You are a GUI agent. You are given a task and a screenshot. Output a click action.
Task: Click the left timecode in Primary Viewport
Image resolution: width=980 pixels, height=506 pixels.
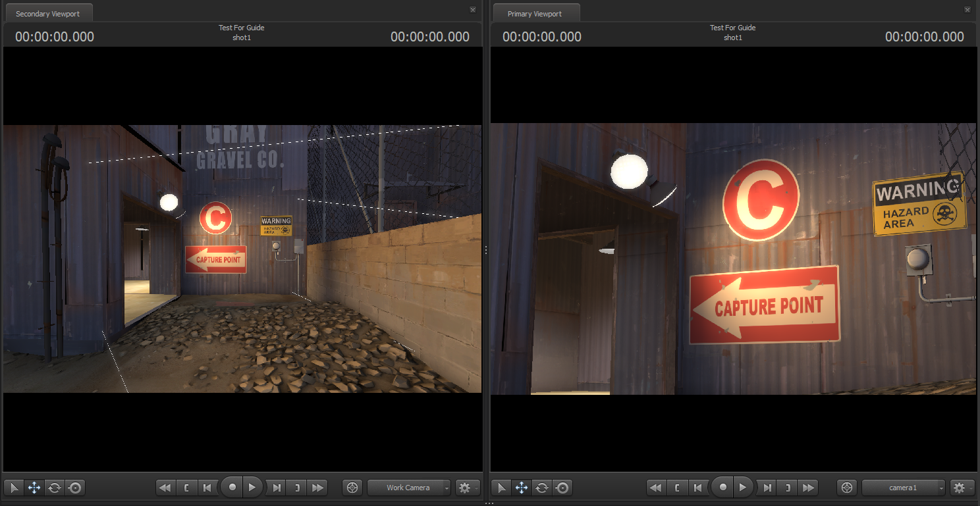point(542,37)
